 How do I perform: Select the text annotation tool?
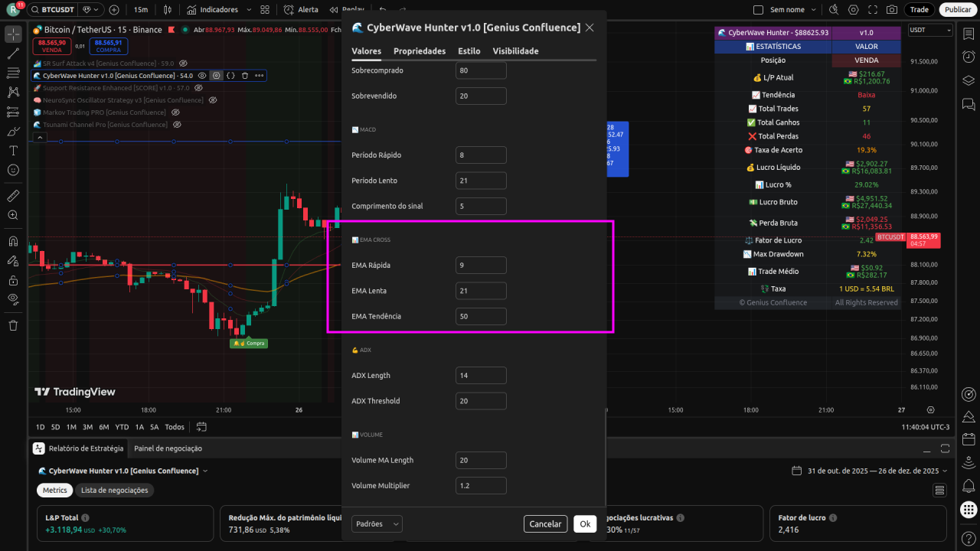(x=13, y=150)
